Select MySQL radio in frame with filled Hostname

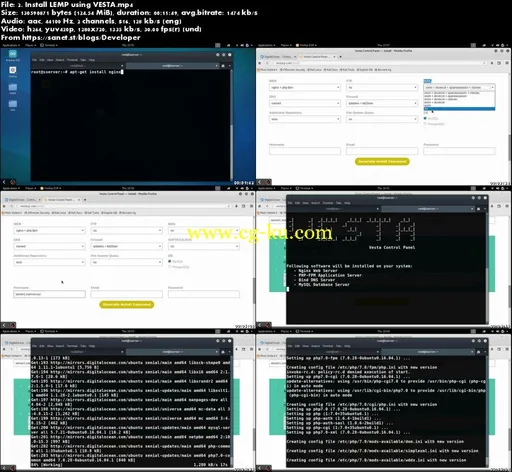170,261
